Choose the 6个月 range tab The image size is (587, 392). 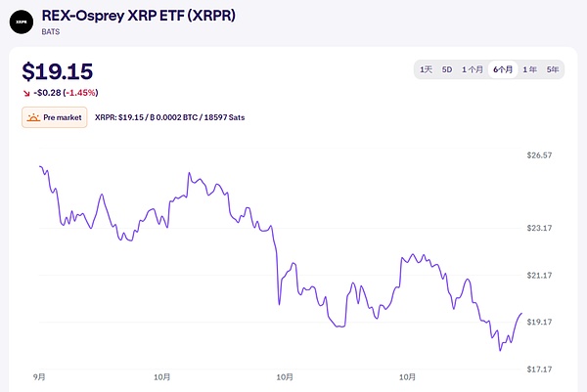[x=503, y=69]
